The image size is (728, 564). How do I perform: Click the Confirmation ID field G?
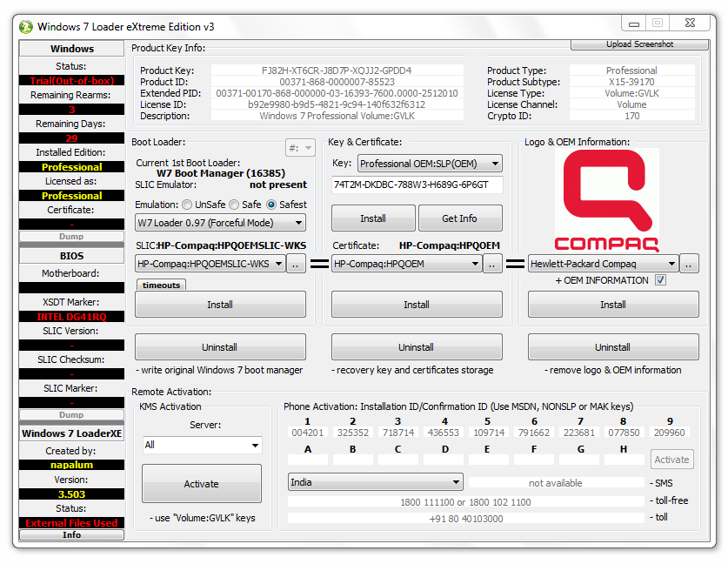tap(579, 460)
